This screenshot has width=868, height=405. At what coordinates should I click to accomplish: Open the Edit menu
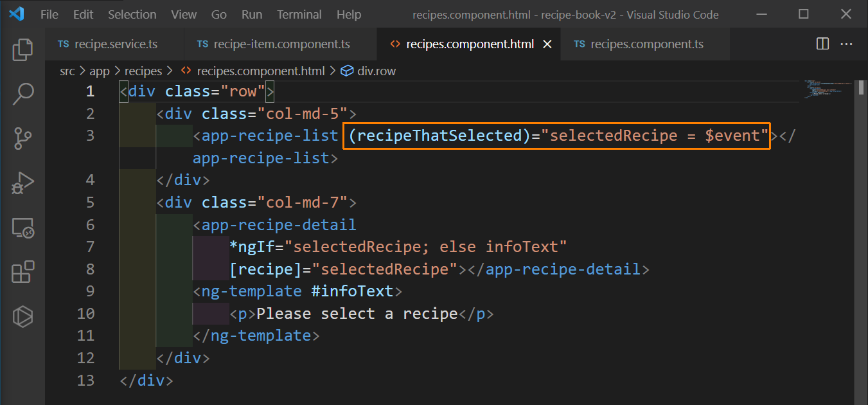[x=83, y=14]
